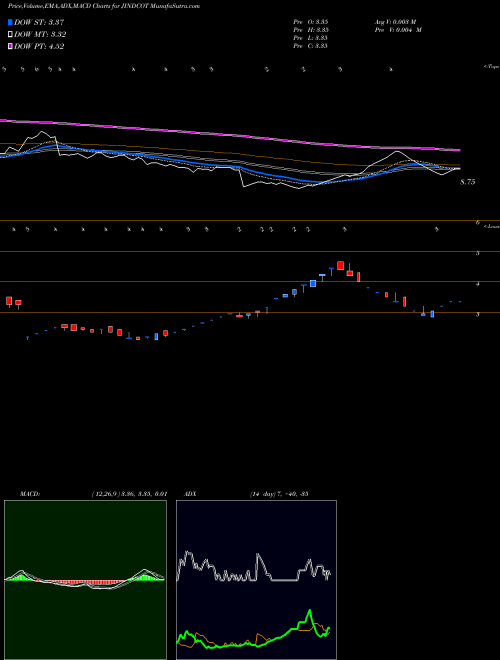Click the 'Pre C: 3.35' close value
This screenshot has width=500, height=660.
tap(311, 46)
